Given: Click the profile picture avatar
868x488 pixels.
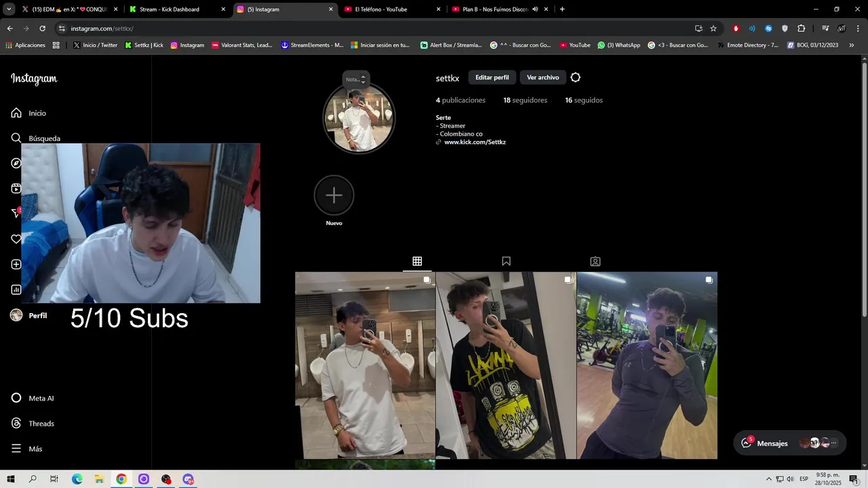Looking at the screenshot, I should pyautogui.click(x=359, y=119).
